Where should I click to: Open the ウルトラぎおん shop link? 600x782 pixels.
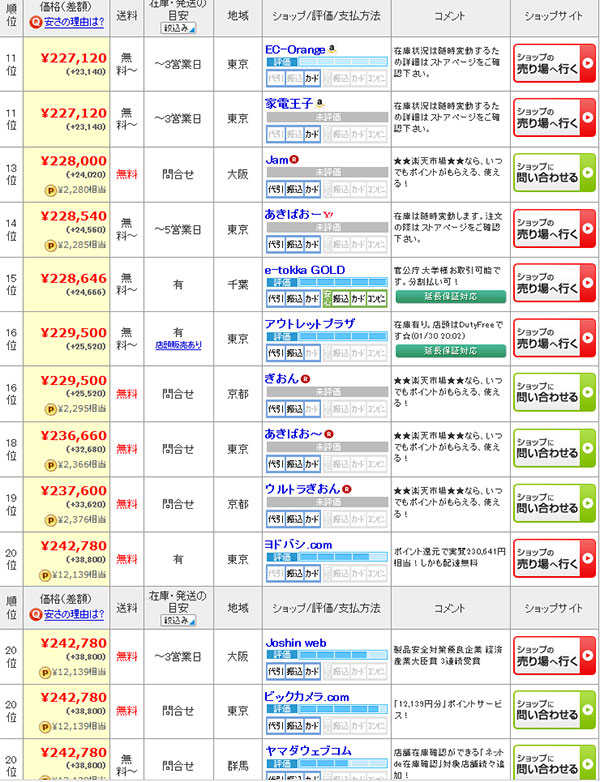coord(303,489)
